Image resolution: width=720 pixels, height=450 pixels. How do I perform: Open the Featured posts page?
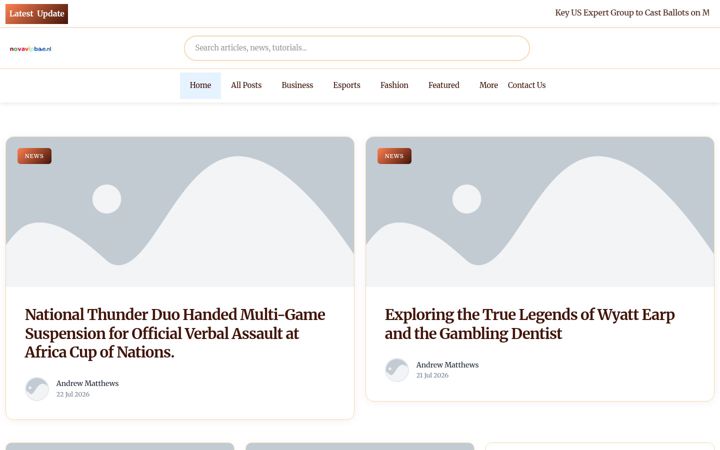coord(444,85)
